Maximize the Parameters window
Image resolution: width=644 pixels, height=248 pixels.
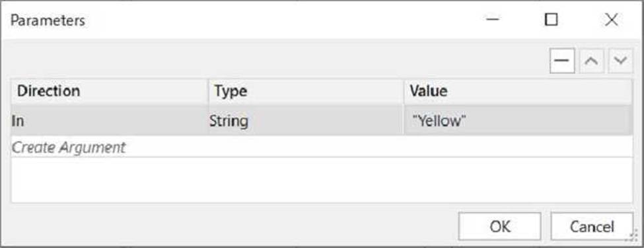(x=551, y=19)
